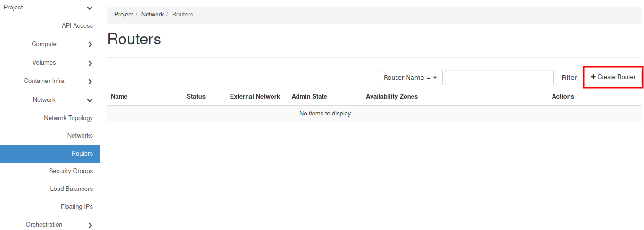Open Load Balancers page
The height and width of the screenshot is (230, 644).
tap(72, 189)
